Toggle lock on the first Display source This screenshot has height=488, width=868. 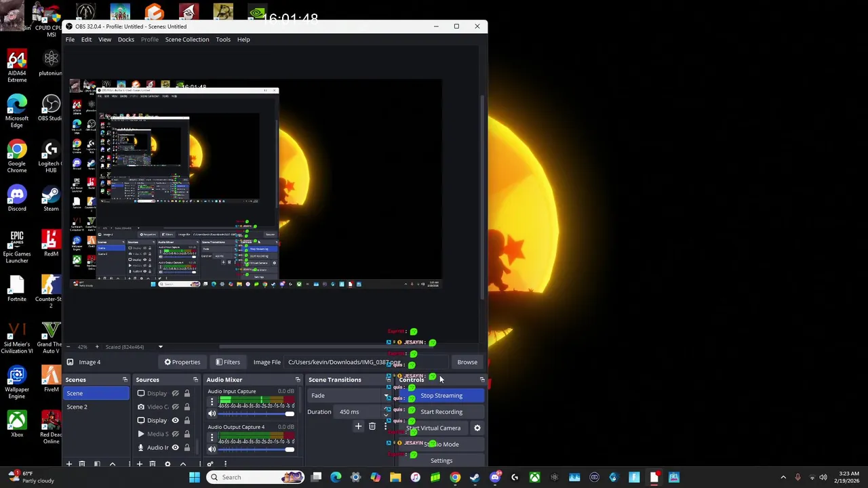pyautogui.click(x=187, y=393)
